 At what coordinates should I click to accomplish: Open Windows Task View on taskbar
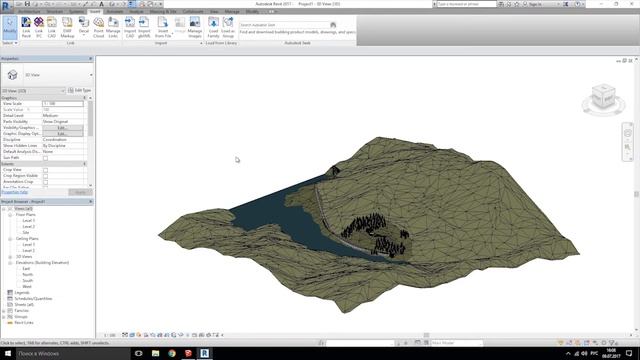click(138, 353)
